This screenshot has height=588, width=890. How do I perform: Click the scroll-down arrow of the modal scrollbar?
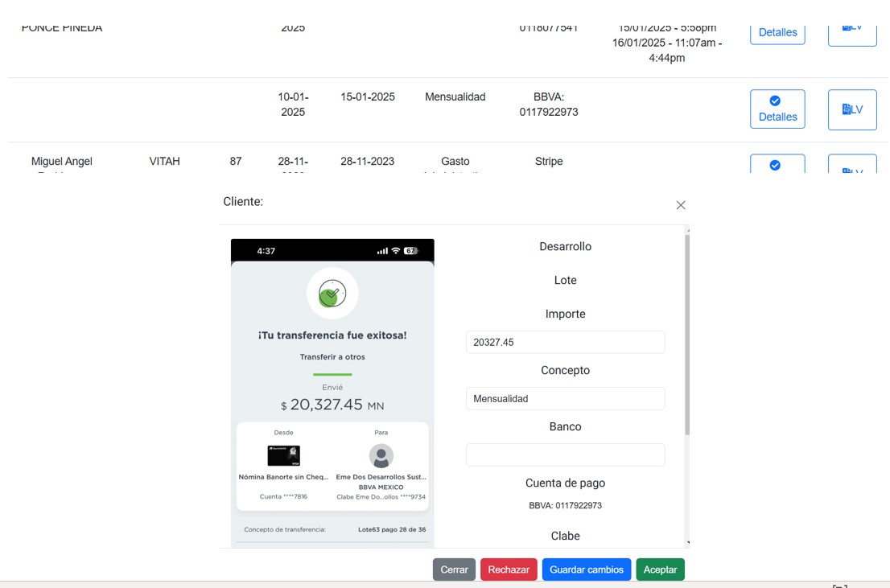click(x=687, y=543)
